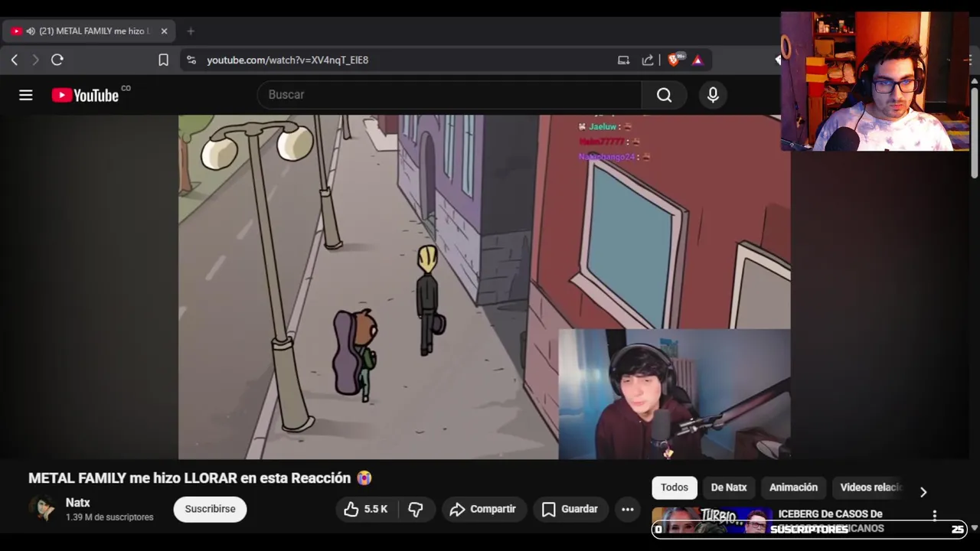Screen dimensions: 980x551
Task: Open Natx channel avatar
Action: pos(43,509)
